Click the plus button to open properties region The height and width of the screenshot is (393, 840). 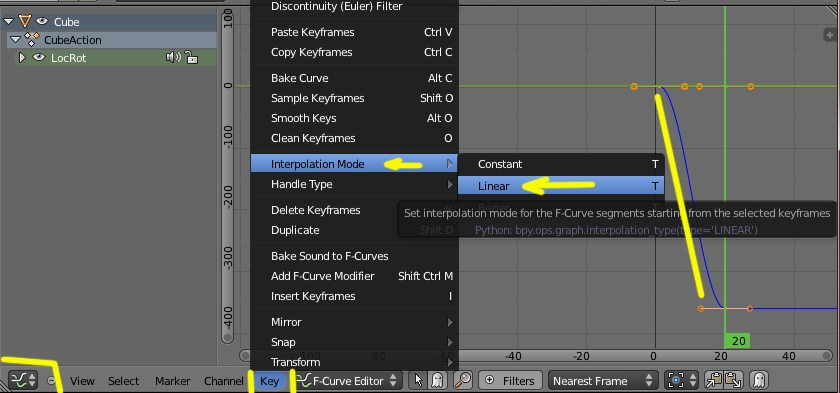click(830, 35)
